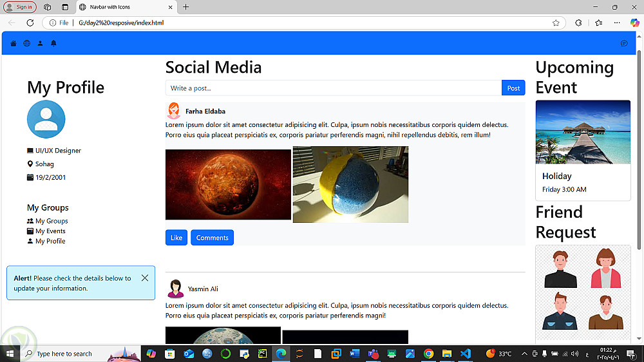
Task: Open PyCharm from taskbar
Action: click(x=263, y=354)
